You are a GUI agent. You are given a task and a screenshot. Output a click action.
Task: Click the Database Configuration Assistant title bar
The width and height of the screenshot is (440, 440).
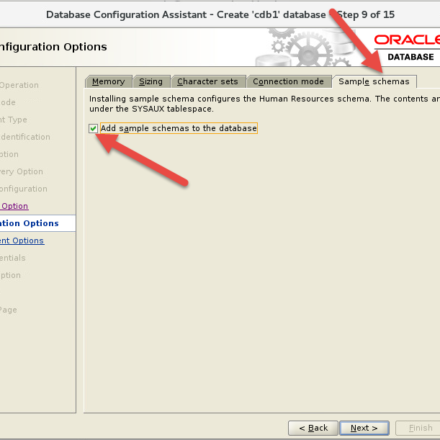pyautogui.click(x=220, y=15)
